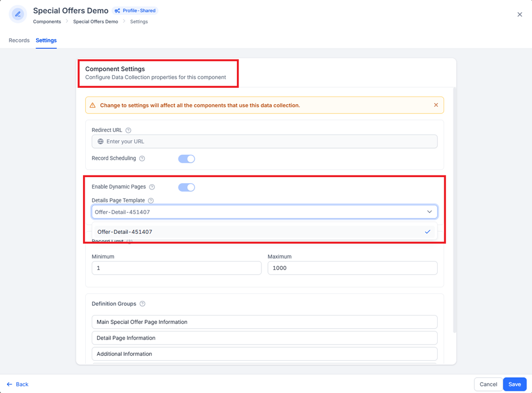
Task: Open help icon next to Enable Dynamic Pages
Action: (152, 187)
